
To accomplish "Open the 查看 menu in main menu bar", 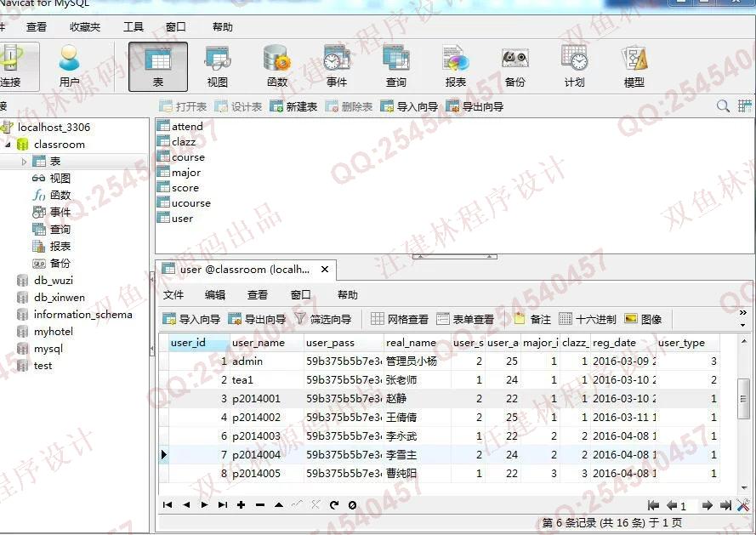I will [x=37, y=27].
